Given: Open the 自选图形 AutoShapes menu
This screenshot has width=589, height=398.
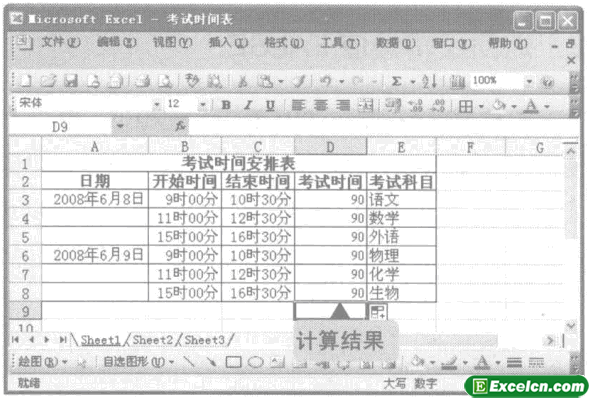Looking at the screenshot, I should point(139,362).
